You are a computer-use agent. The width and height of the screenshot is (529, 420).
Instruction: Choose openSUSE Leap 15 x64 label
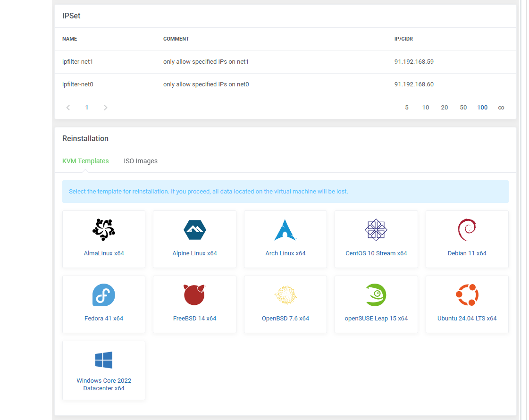pos(376,318)
